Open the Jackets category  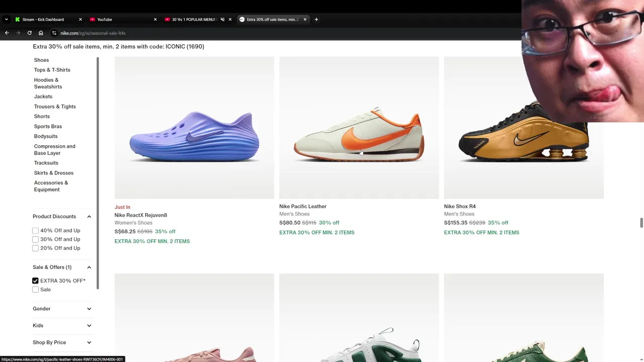[43, 97]
